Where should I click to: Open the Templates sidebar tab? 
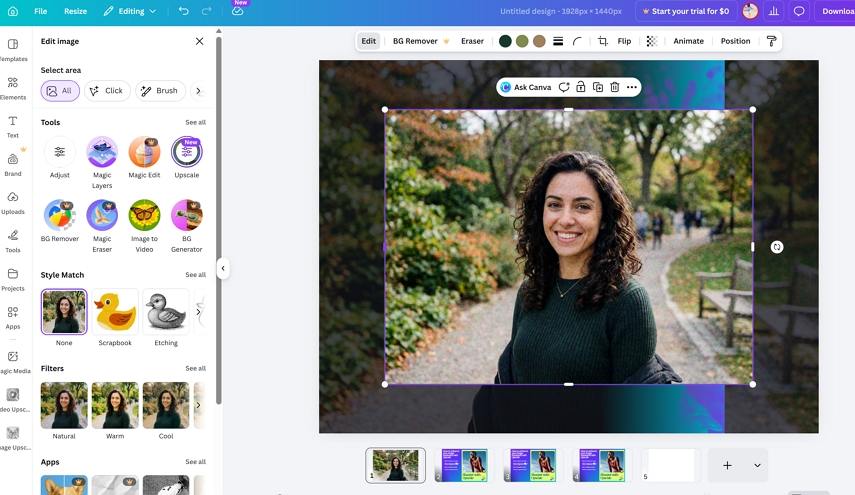tap(13, 50)
